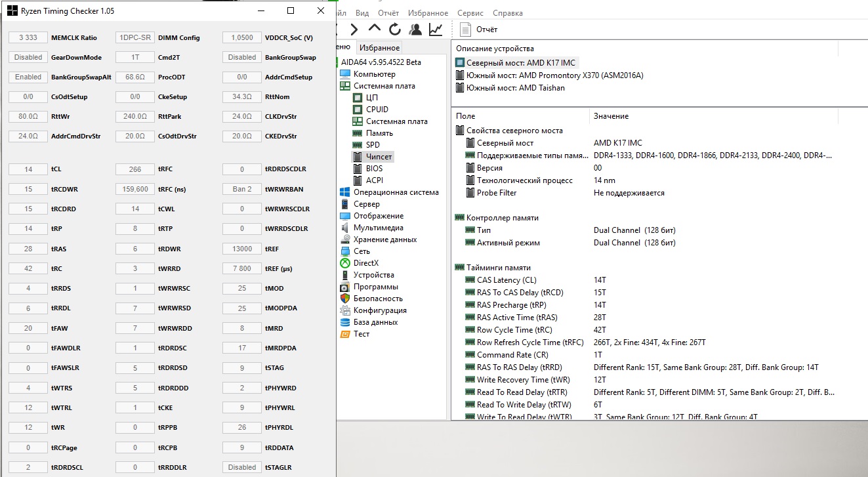Click the forward arrow in AIDA64 toolbar

pos(354,30)
